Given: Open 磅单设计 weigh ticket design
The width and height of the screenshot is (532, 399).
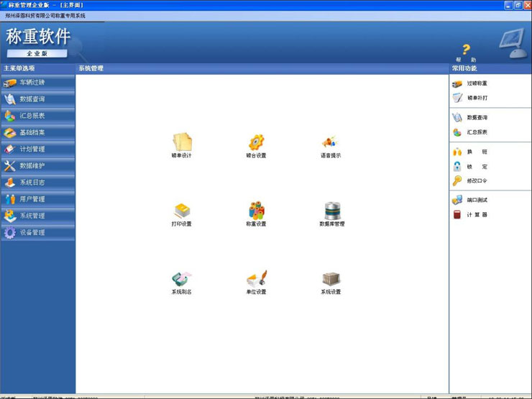Looking at the screenshot, I should [x=182, y=145].
